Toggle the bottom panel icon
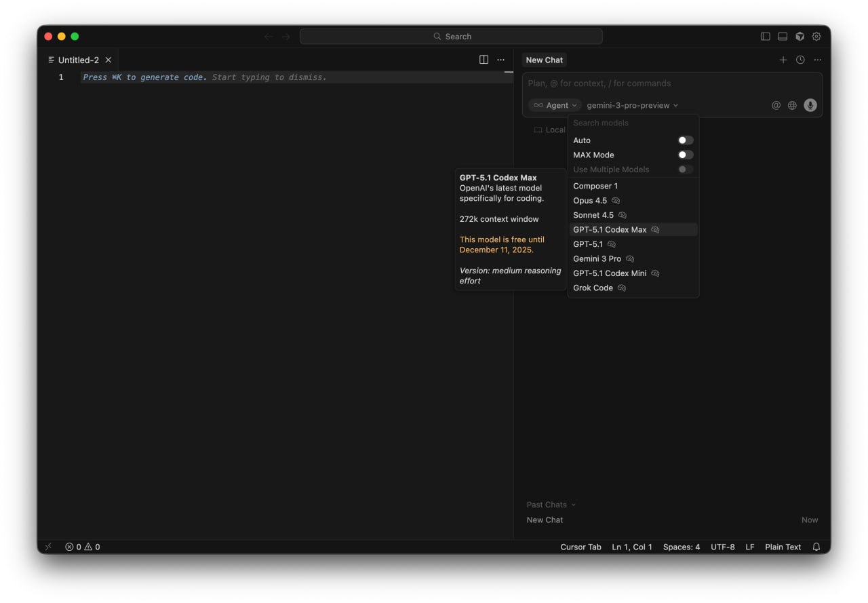Image resolution: width=868 pixels, height=603 pixels. 783,36
